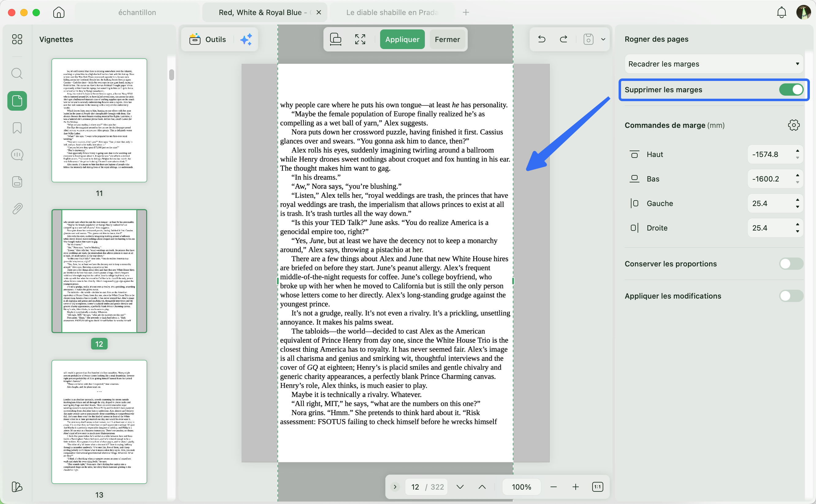The image size is (816, 504).
Task: Zoom in with the plus icon
Action: click(576, 487)
